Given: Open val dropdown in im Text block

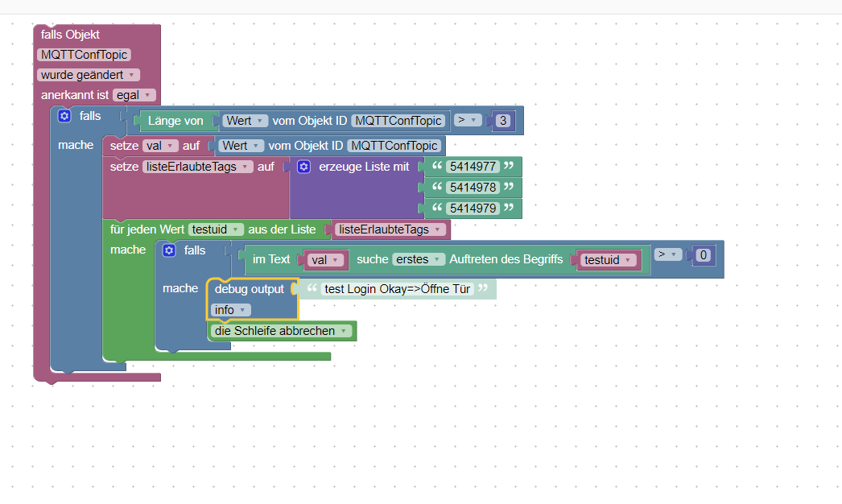Looking at the screenshot, I should [325, 260].
